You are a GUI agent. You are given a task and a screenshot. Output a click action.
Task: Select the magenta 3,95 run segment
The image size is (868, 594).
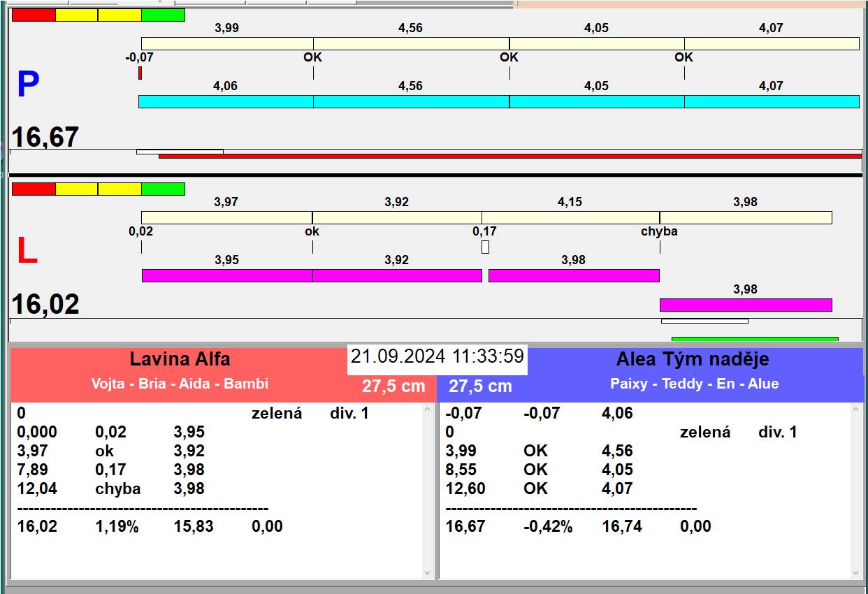click(227, 275)
